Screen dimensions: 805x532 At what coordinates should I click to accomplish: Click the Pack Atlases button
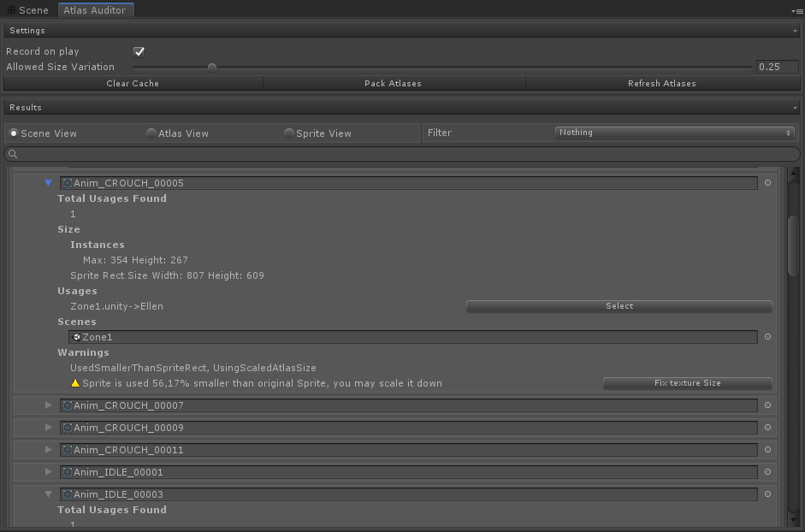pyautogui.click(x=393, y=84)
